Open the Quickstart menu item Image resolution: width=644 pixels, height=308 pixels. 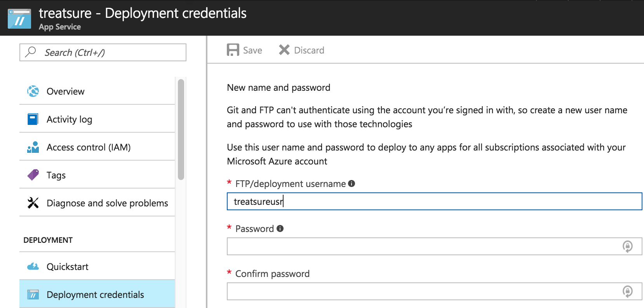(x=97, y=266)
